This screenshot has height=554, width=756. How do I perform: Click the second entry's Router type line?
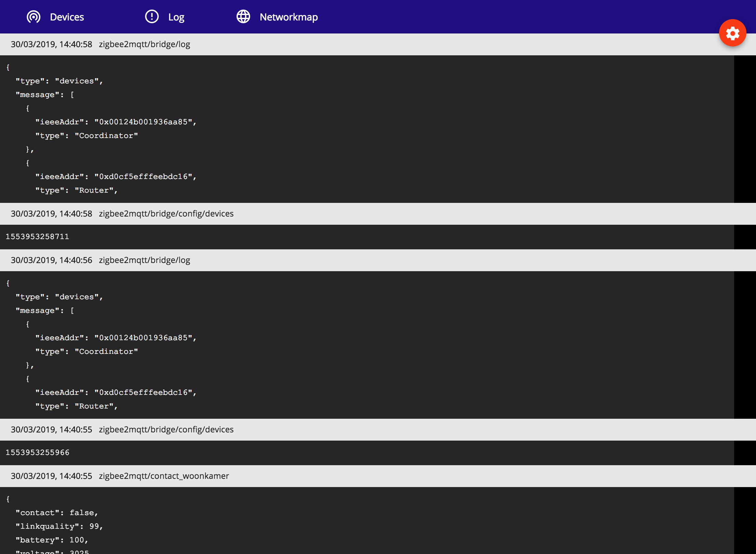tap(76, 406)
